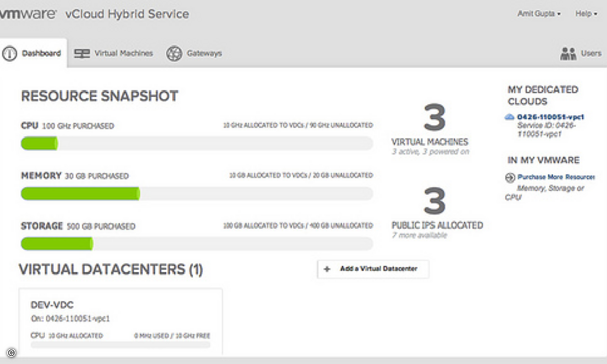Click 'On: 0426-110051-vpc1' in DEV-VDC card

tap(70, 319)
